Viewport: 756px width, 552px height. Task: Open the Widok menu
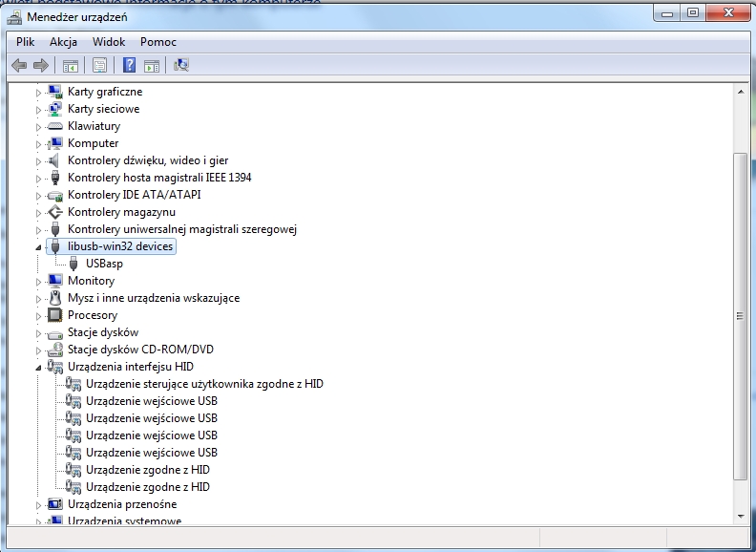(109, 42)
